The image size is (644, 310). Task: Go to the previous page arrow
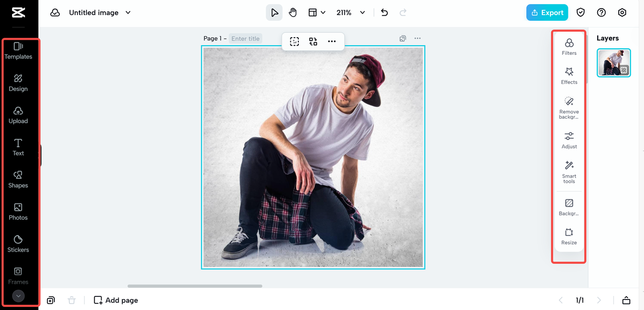561,300
